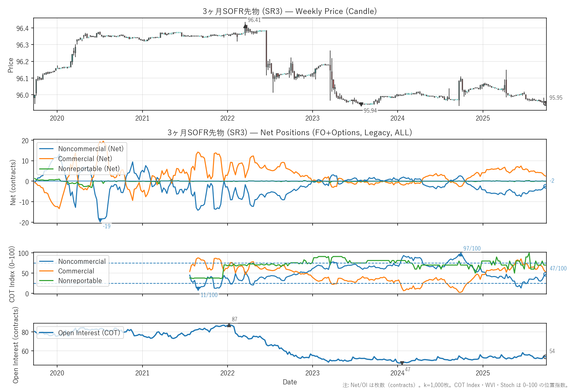Click the Weekly Price (Candle) chart title
The height and width of the screenshot is (392, 574).
pos(290,11)
